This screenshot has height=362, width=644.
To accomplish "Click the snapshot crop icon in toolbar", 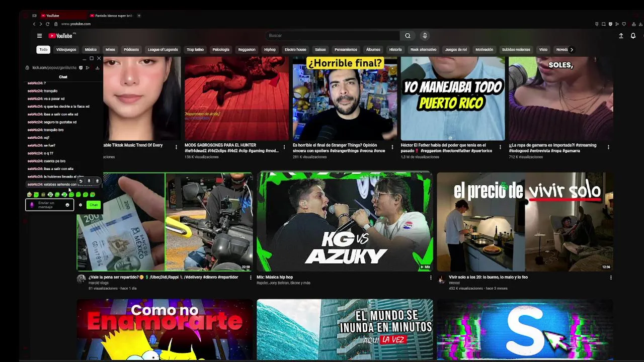I will [x=604, y=24].
